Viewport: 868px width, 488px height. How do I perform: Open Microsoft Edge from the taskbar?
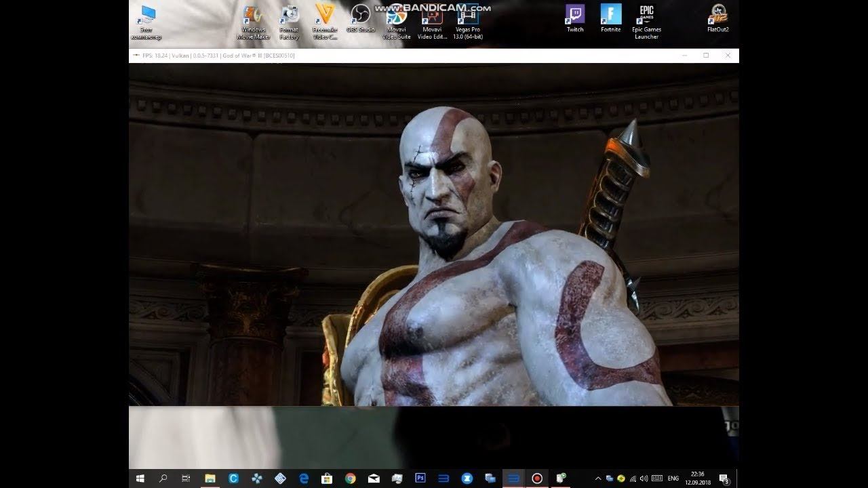click(x=304, y=478)
